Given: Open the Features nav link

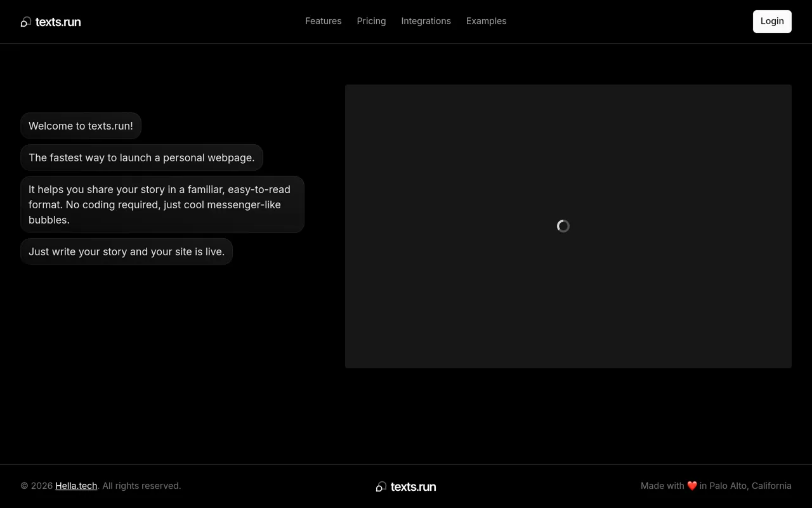Looking at the screenshot, I should [x=323, y=21].
